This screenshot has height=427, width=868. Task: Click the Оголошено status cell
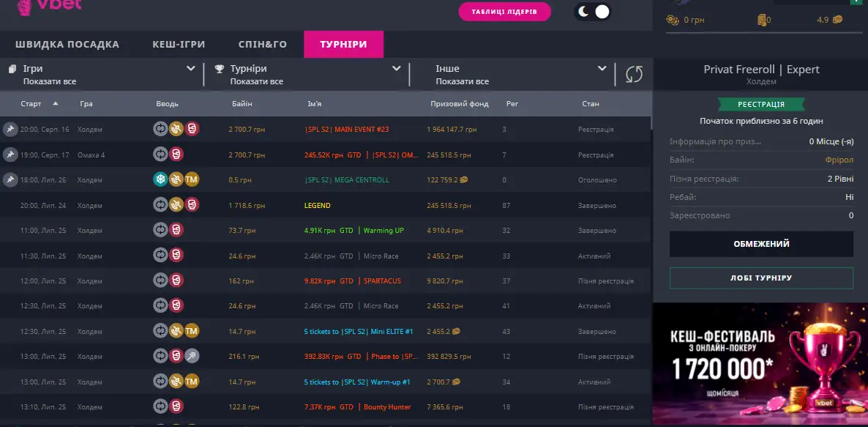tap(597, 180)
